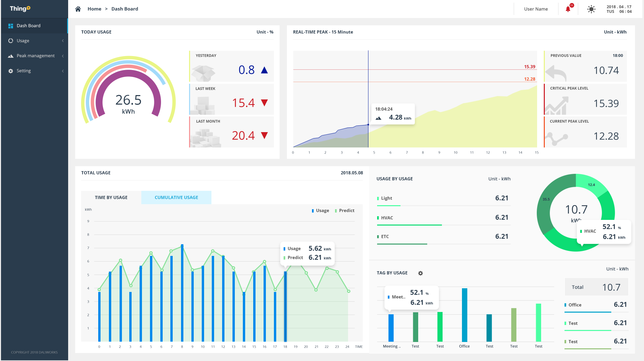
Task: Expand the Peak management chevron
Action: point(63,56)
